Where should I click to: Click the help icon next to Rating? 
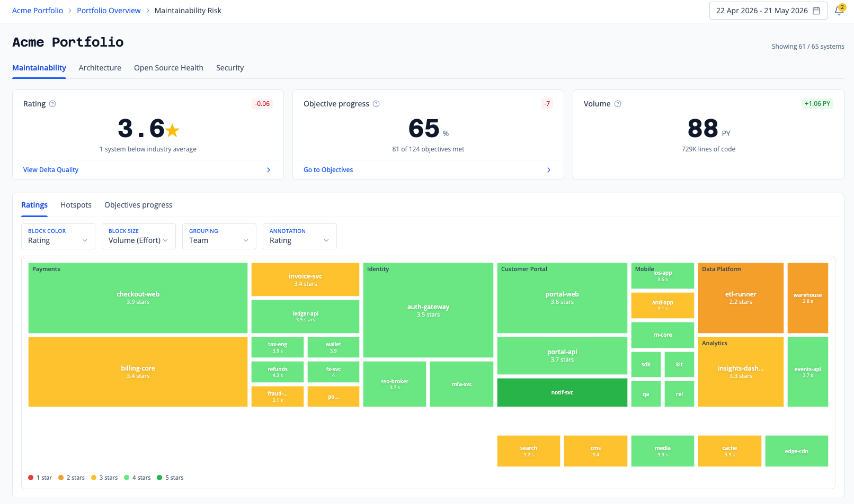click(52, 104)
